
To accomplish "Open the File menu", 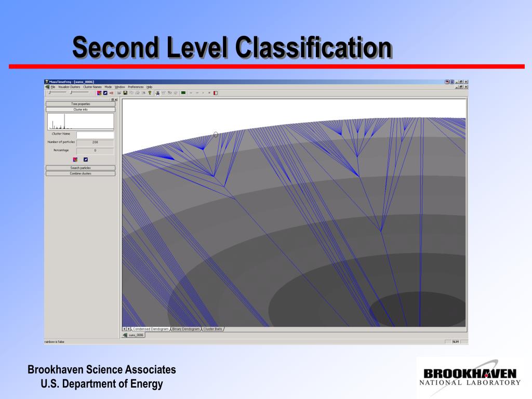I will 53,87.
